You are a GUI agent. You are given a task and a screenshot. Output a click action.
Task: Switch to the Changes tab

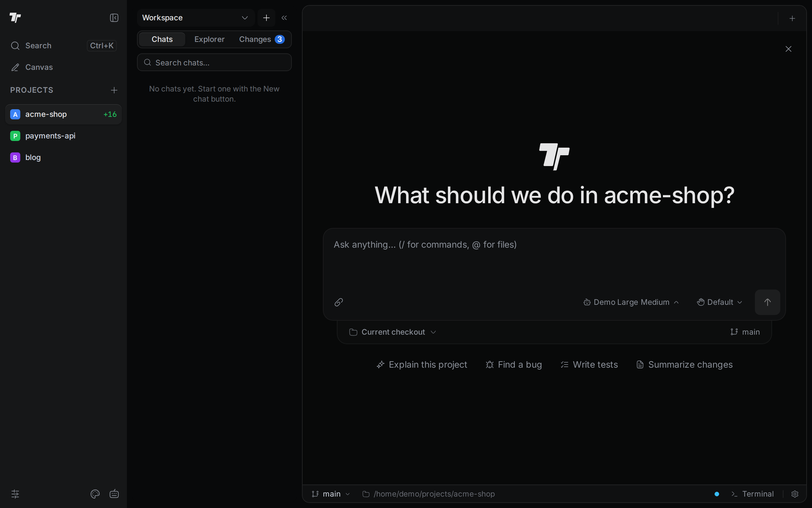pyautogui.click(x=262, y=39)
